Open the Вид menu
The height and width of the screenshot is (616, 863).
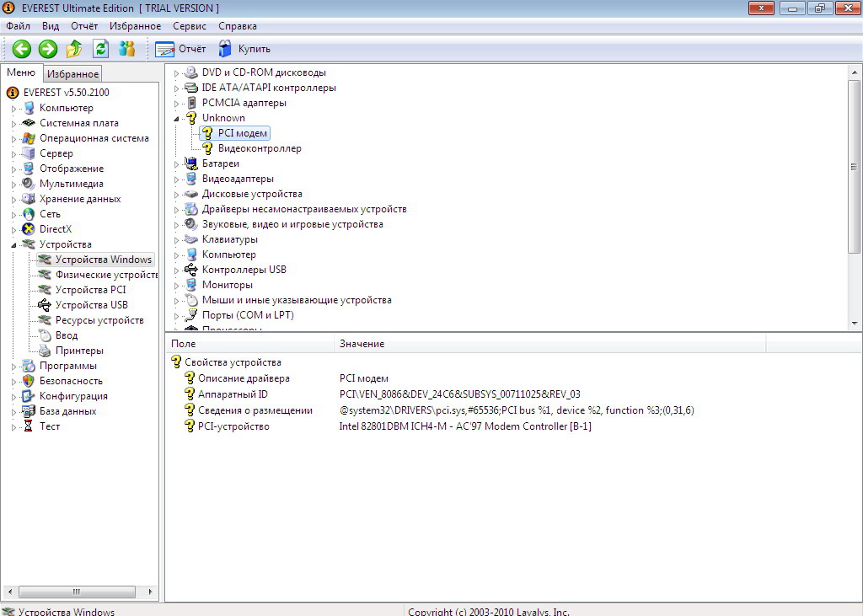pyautogui.click(x=50, y=26)
